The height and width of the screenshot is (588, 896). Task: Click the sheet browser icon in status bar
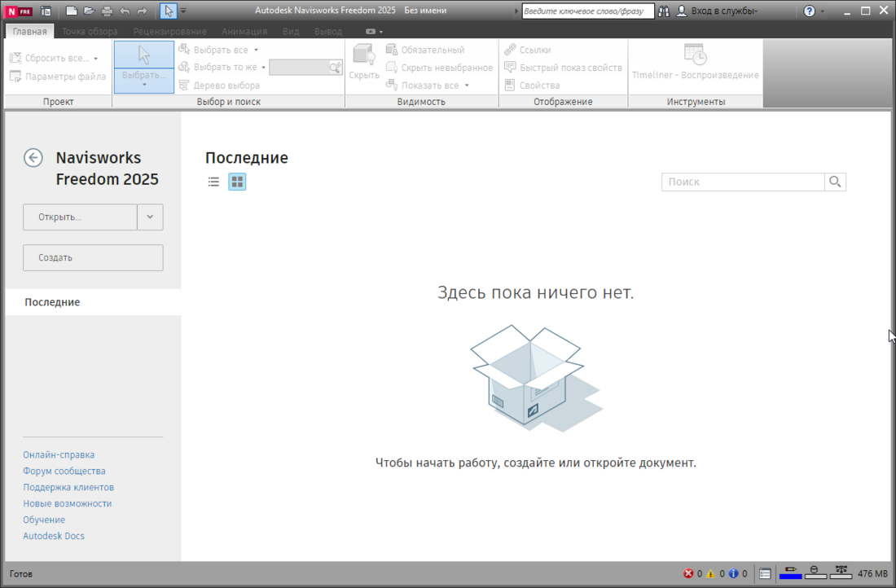pyautogui.click(x=765, y=573)
